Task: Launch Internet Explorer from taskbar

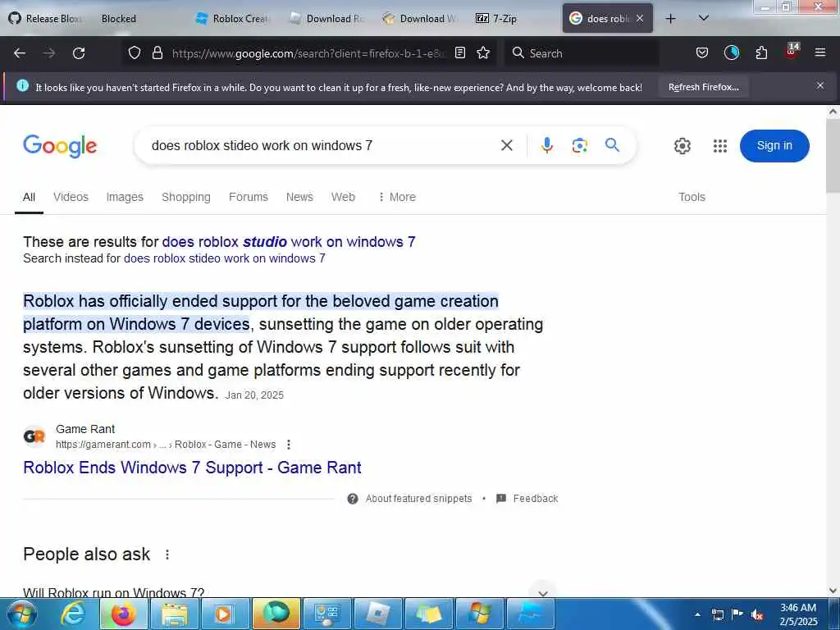Action: [x=73, y=614]
